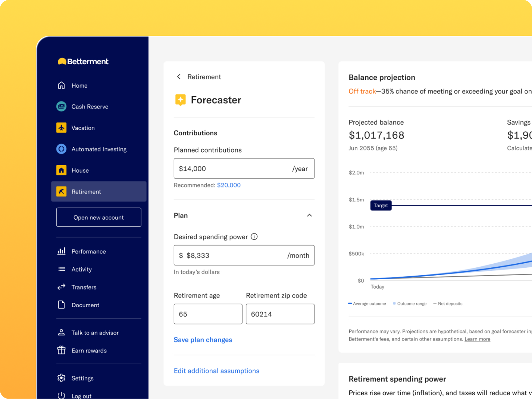This screenshot has height=399, width=532.
Task: Click Edit additional assumptions link
Action: point(216,371)
